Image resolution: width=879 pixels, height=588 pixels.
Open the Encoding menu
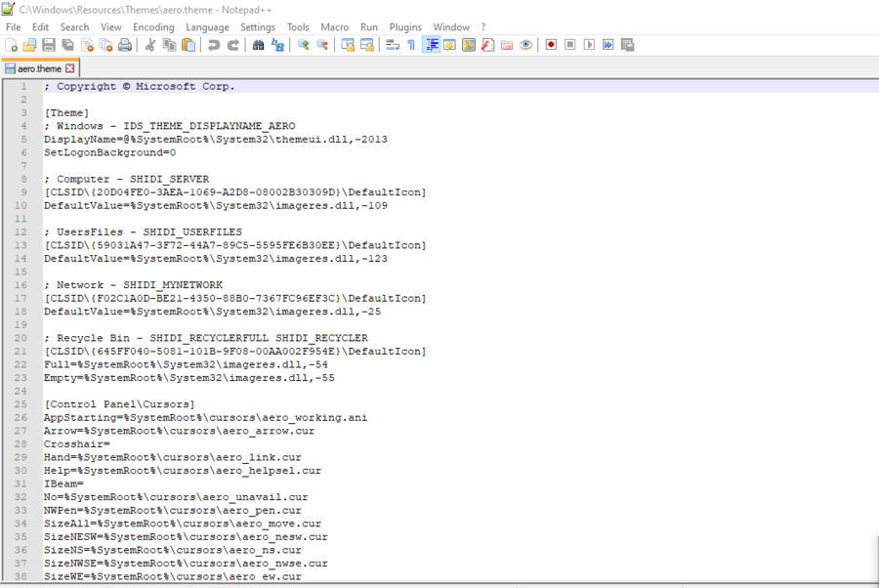click(153, 27)
